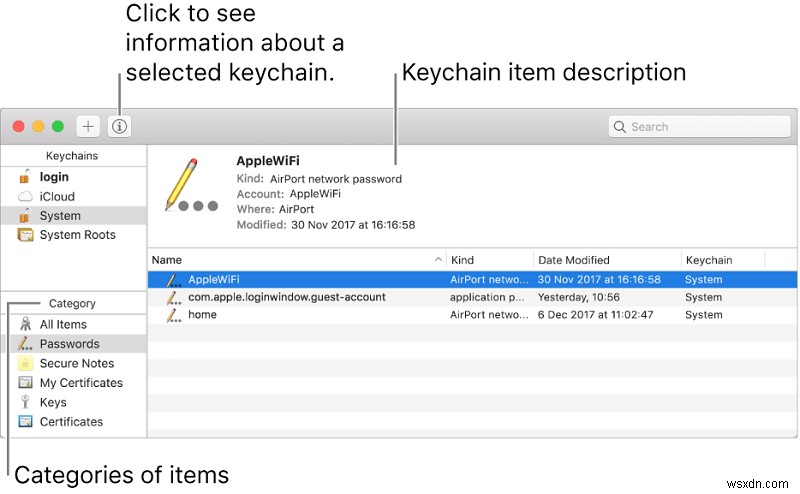Image resolution: width=800 pixels, height=494 pixels.
Task: Select the Passwords category
Action: [69, 344]
